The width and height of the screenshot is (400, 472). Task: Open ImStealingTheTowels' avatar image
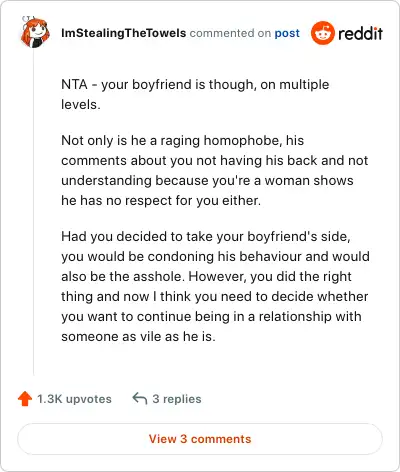(35, 32)
